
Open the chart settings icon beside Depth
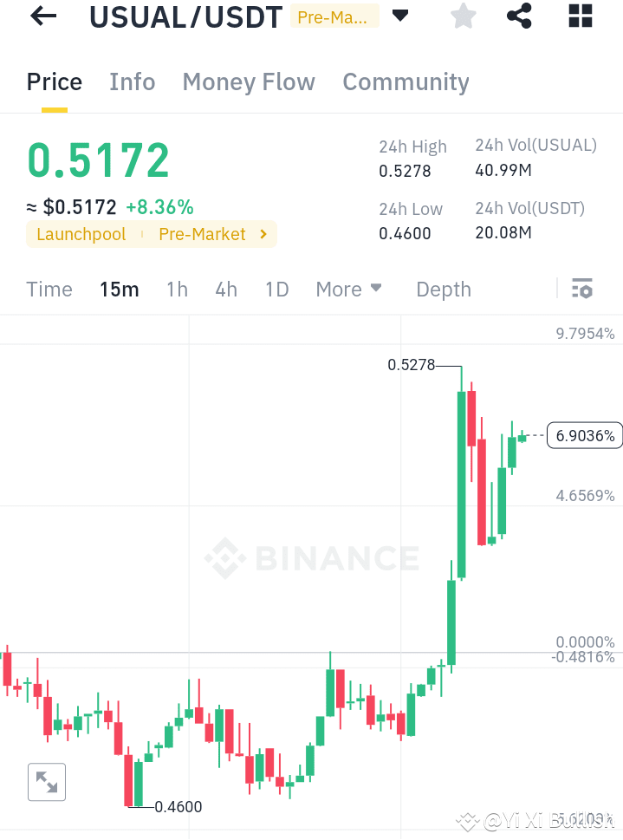coord(582,289)
